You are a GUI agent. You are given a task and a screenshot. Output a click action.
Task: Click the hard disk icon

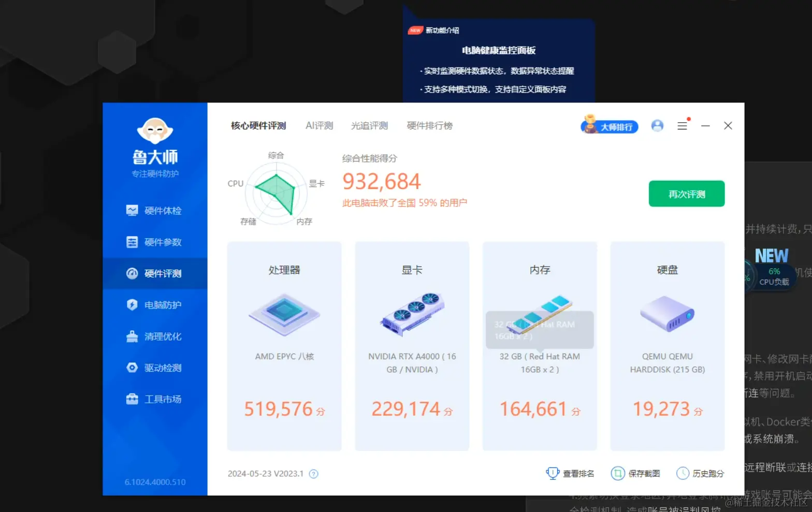(668, 314)
